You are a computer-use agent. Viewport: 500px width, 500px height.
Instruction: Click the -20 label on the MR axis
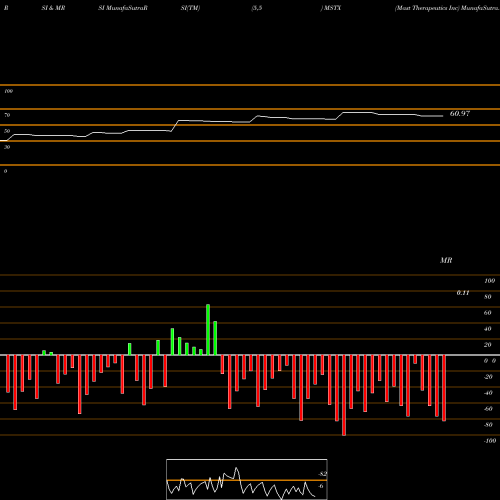pos(488,377)
